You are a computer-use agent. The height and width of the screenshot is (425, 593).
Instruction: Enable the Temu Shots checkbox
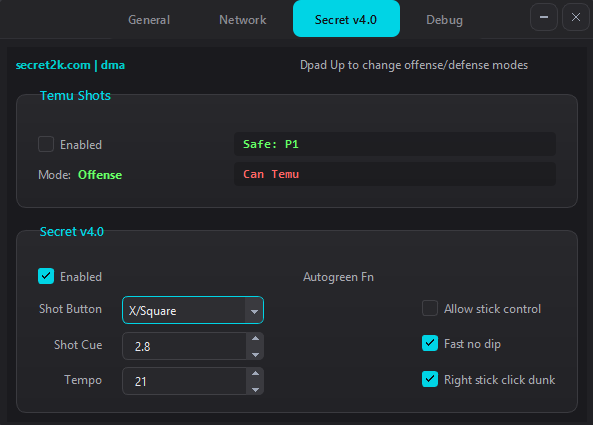pos(46,144)
